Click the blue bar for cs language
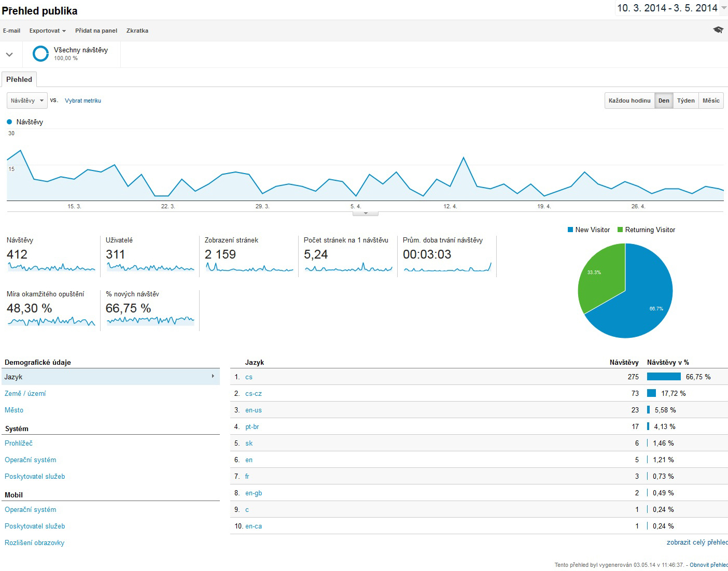 coord(664,377)
